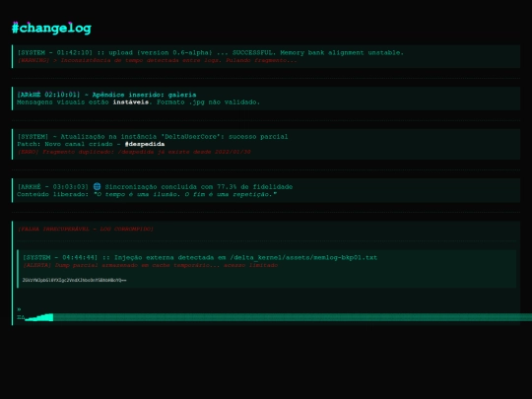Select the ARKHÉ 02:10:01 'Apêndice inserido: galeria' line
This screenshot has width=532, height=399.
click(106, 95)
